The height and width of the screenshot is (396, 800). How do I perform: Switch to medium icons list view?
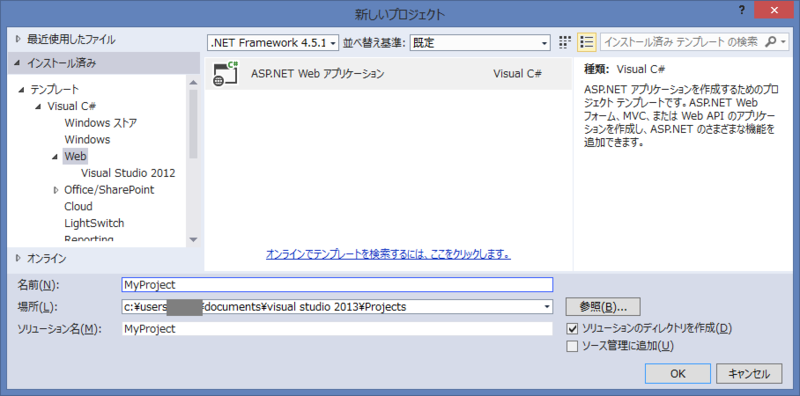coord(587,42)
